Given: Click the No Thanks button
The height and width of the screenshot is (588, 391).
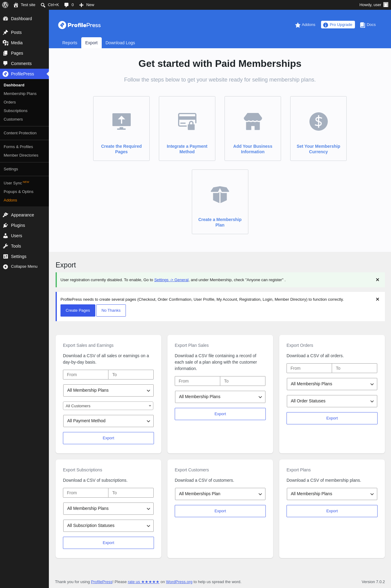Looking at the screenshot, I should coord(111,310).
